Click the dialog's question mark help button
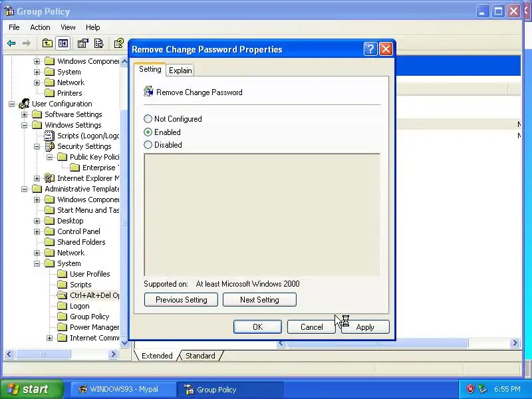The image size is (532, 399). coord(370,49)
